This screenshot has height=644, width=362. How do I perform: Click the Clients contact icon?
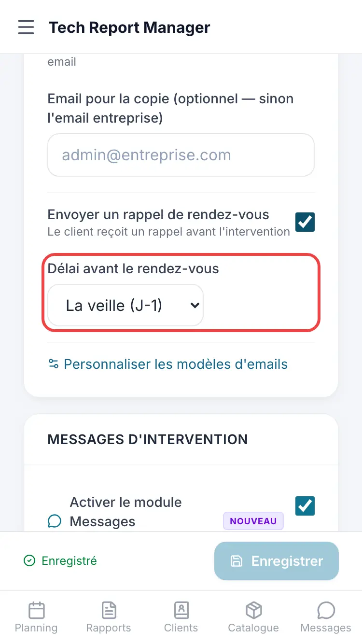(181, 611)
